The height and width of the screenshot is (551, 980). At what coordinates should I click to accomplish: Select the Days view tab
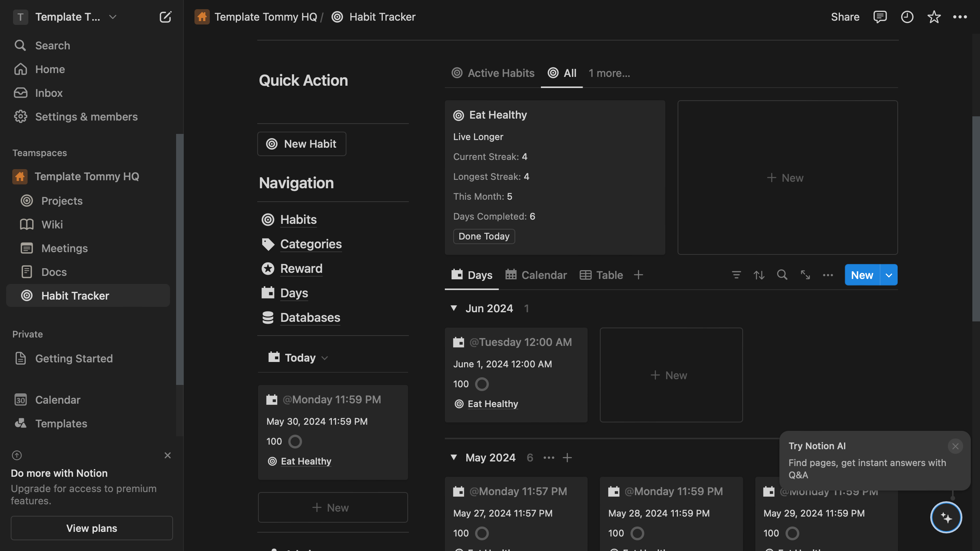tap(472, 275)
